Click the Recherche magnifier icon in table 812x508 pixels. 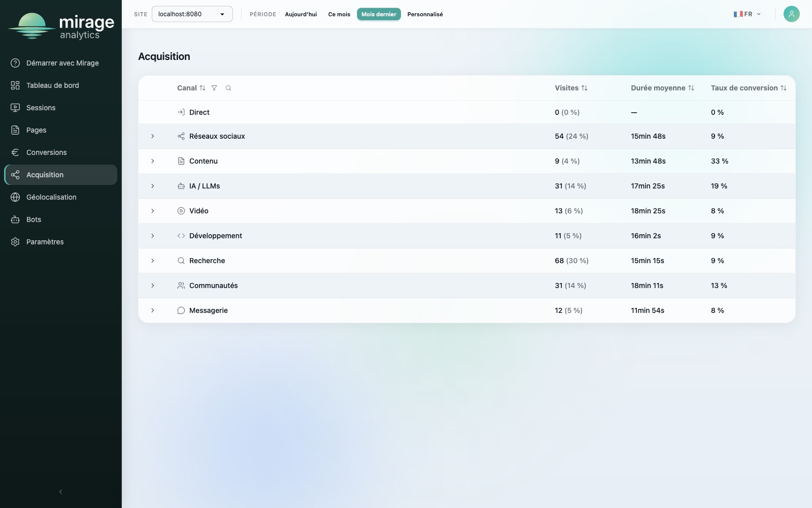click(181, 261)
